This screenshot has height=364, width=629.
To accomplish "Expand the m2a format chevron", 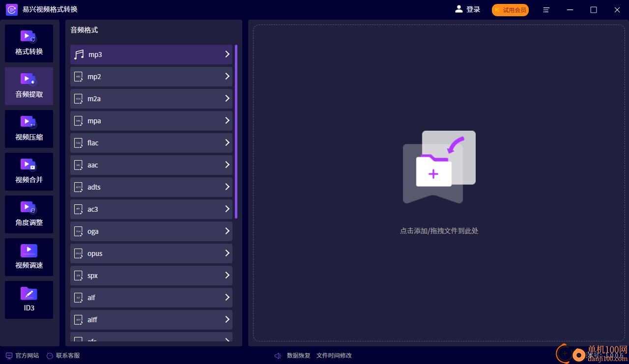I will click(x=227, y=98).
